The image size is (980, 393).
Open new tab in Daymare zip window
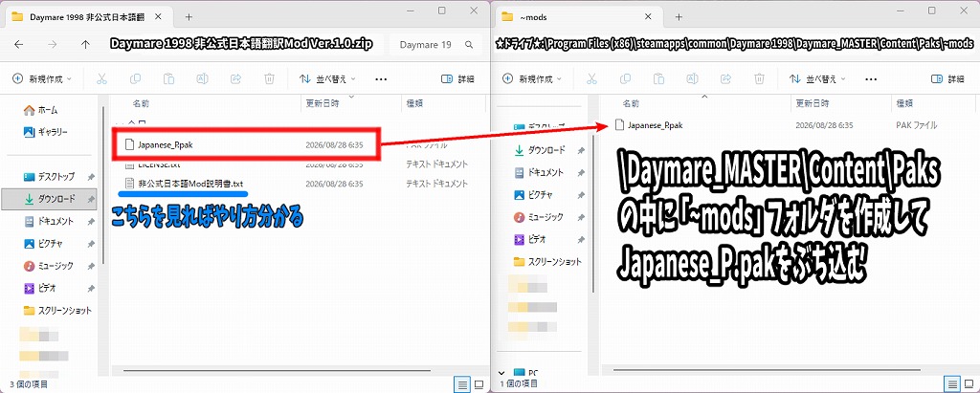[189, 17]
